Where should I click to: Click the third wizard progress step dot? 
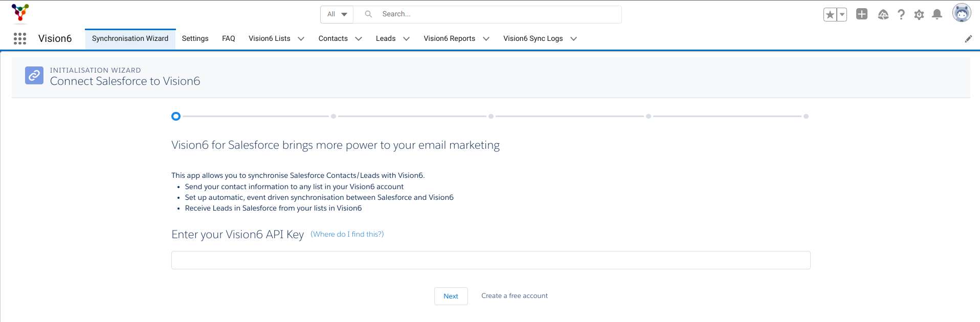click(x=491, y=117)
